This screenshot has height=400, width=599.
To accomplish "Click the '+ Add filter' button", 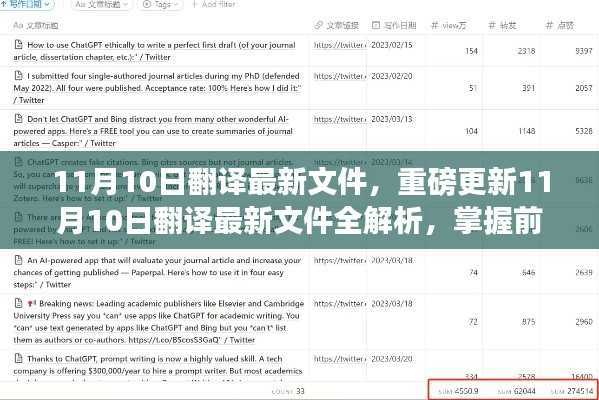I will pyautogui.click(x=214, y=4).
